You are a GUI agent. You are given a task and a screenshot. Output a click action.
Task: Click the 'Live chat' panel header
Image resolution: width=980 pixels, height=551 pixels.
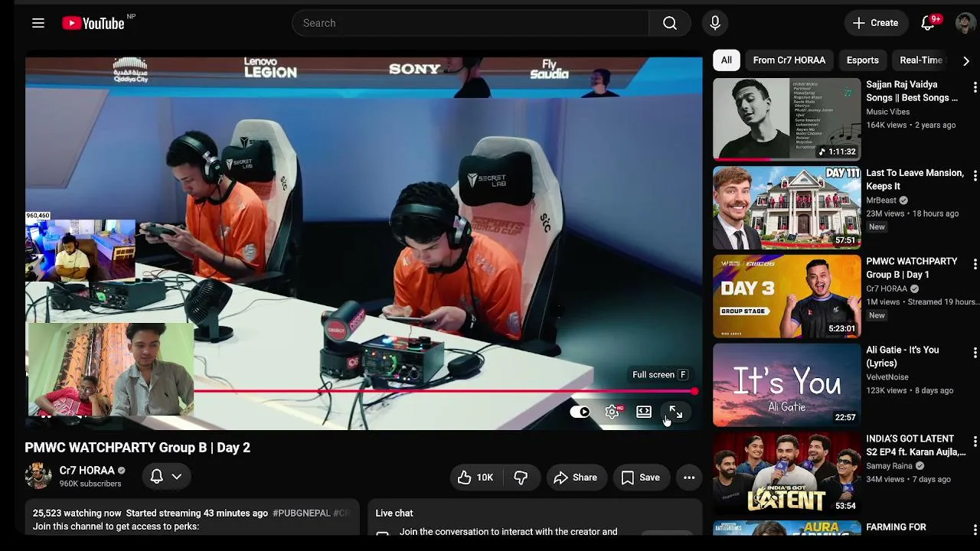pos(394,514)
